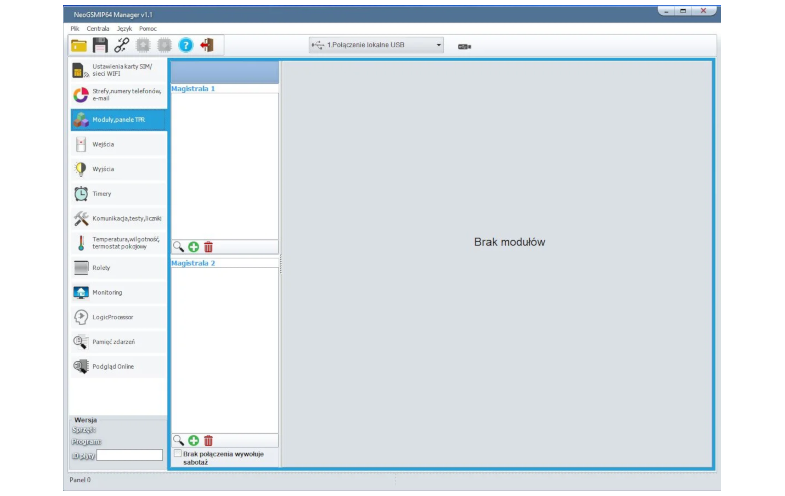Exit program via the door icon
Screen dimensions: 785x496
207,45
